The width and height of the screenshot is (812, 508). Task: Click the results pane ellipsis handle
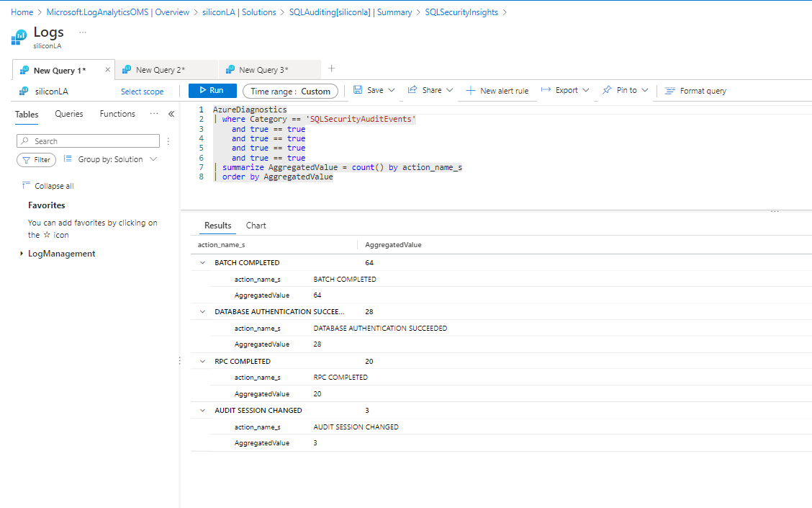(x=775, y=212)
